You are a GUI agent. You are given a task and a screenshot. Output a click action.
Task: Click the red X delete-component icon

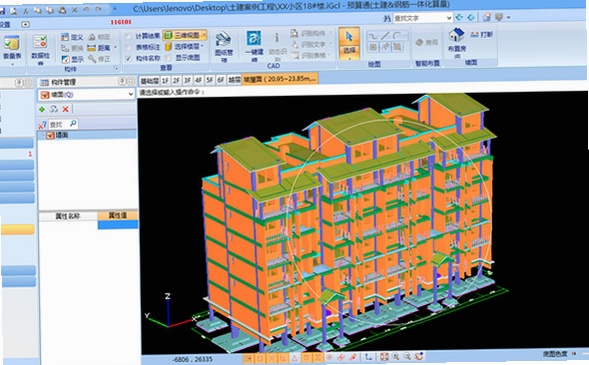coord(65,109)
